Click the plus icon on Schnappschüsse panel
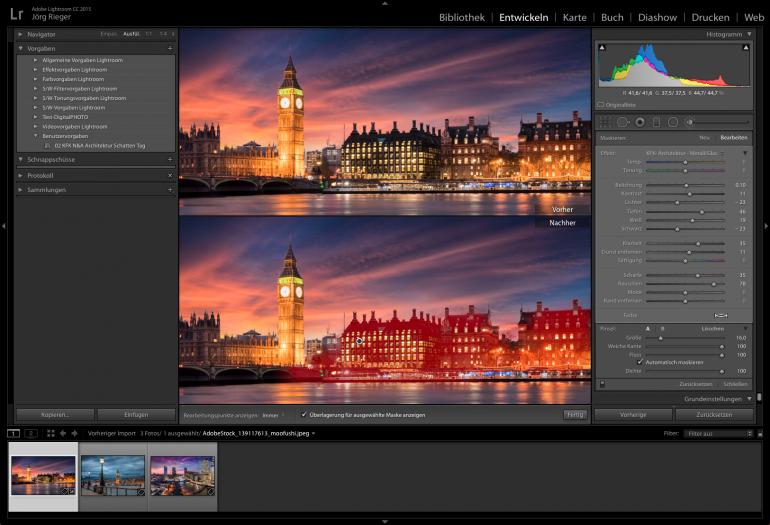The height and width of the screenshot is (525, 770). click(x=170, y=160)
